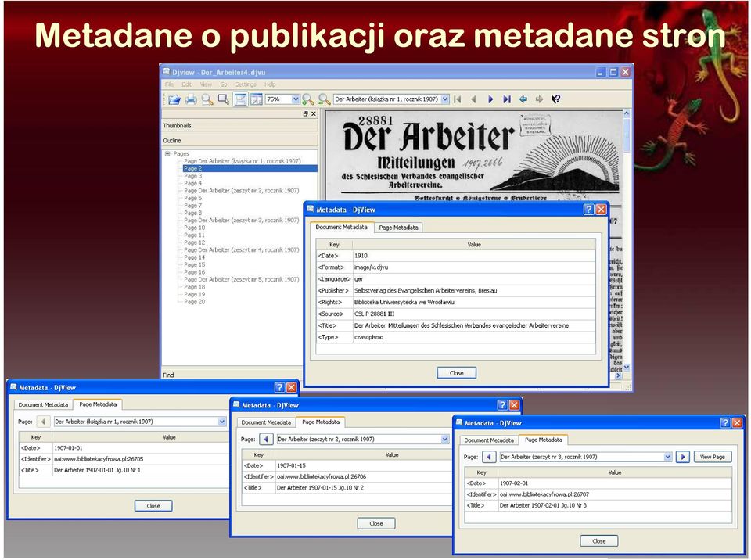The width and height of the screenshot is (751, 560).
Task: Click the value 'czasopismo' in Type row
Action: 368,337
